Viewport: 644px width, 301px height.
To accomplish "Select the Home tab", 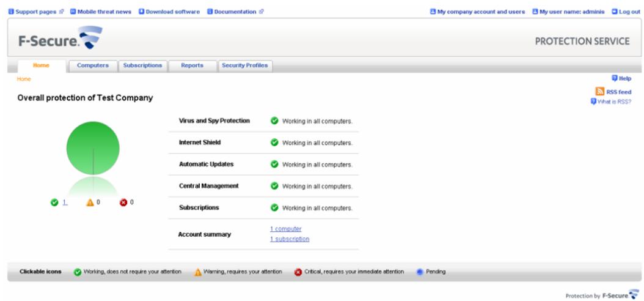I will click(42, 66).
